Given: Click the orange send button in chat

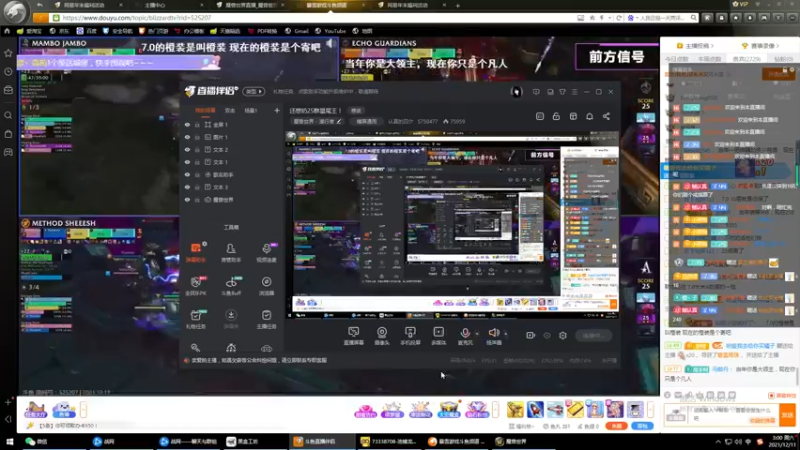Looking at the screenshot, I should point(787,415).
